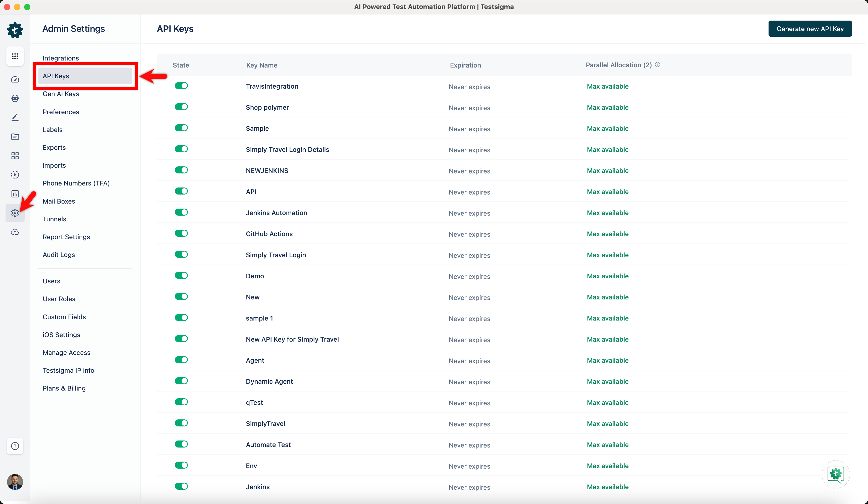This screenshot has height=504, width=868.
Task: Open the cloud upload sidebar icon
Action: point(15,232)
